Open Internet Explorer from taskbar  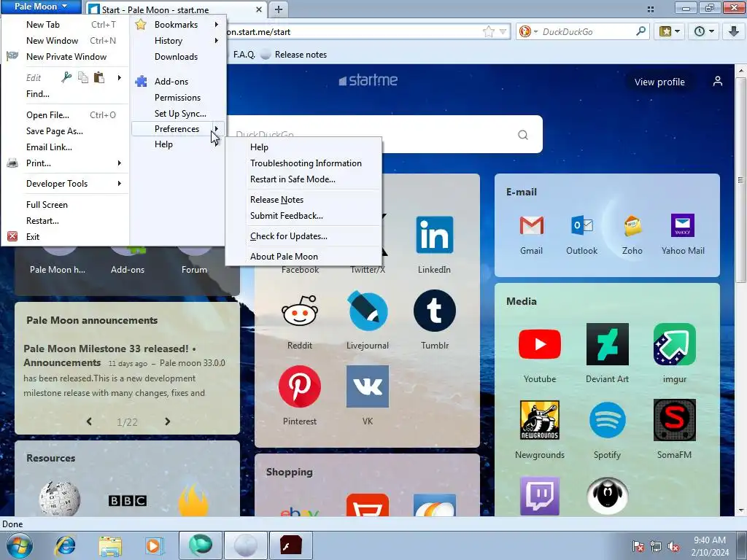click(x=65, y=545)
